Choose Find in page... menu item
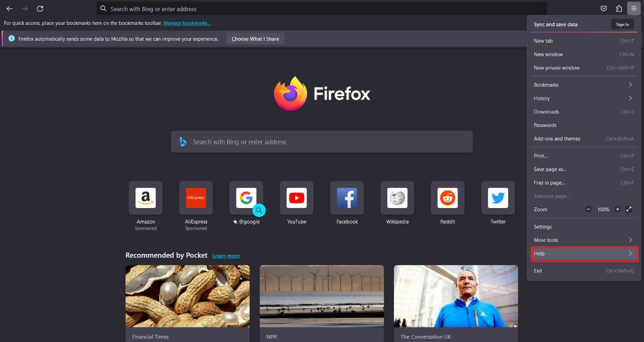The image size is (644, 342). [584, 183]
